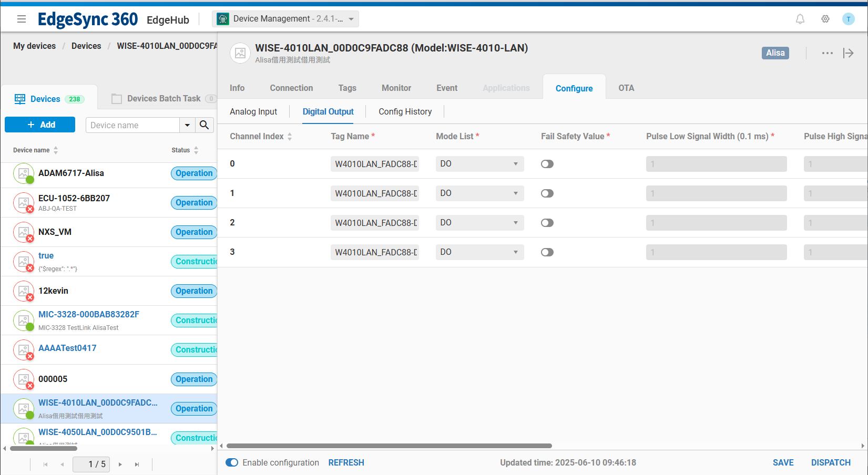Disable the Enable configuration switch
Screen dimensions: 868x475
(x=232, y=462)
